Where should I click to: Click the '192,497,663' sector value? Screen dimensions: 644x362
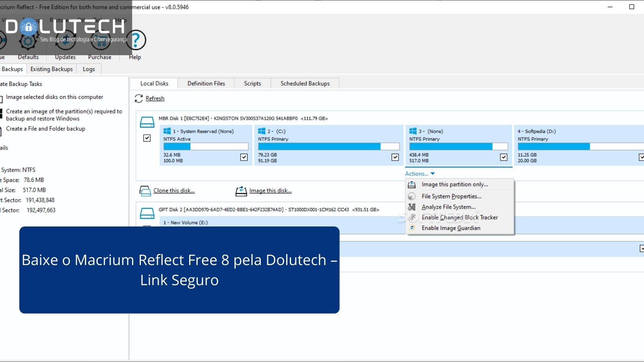(41, 210)
